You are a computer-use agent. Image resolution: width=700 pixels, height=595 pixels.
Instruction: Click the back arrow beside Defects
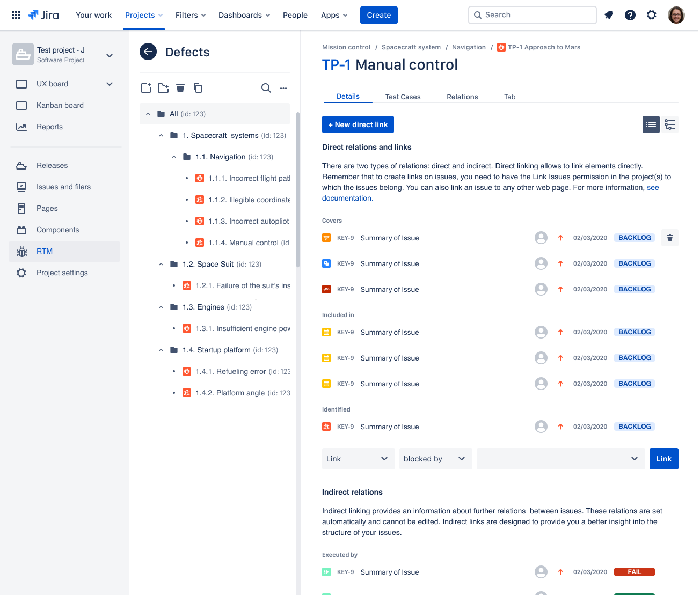[x=148, y=52]
